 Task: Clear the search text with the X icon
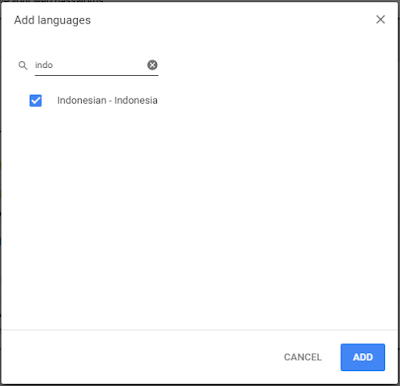[x=152, y=65]
